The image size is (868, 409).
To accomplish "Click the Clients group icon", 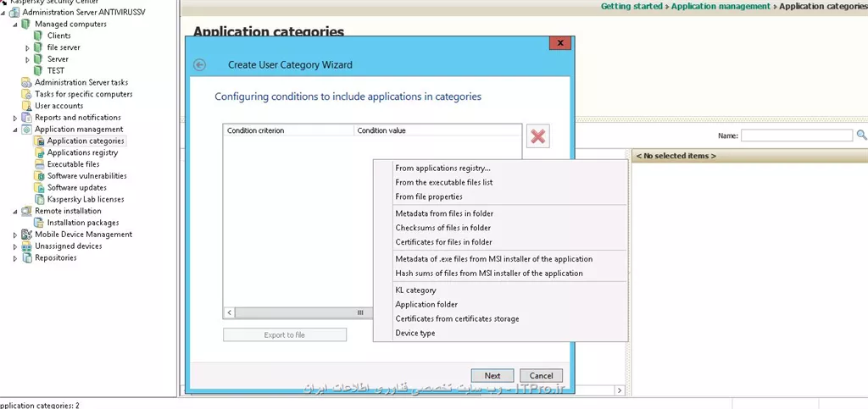I will 38,36.
